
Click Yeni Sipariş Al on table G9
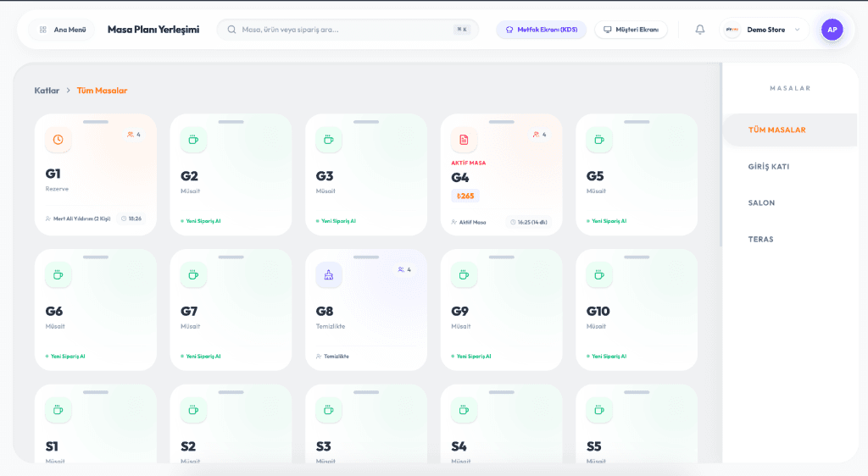tap(471, 357)
